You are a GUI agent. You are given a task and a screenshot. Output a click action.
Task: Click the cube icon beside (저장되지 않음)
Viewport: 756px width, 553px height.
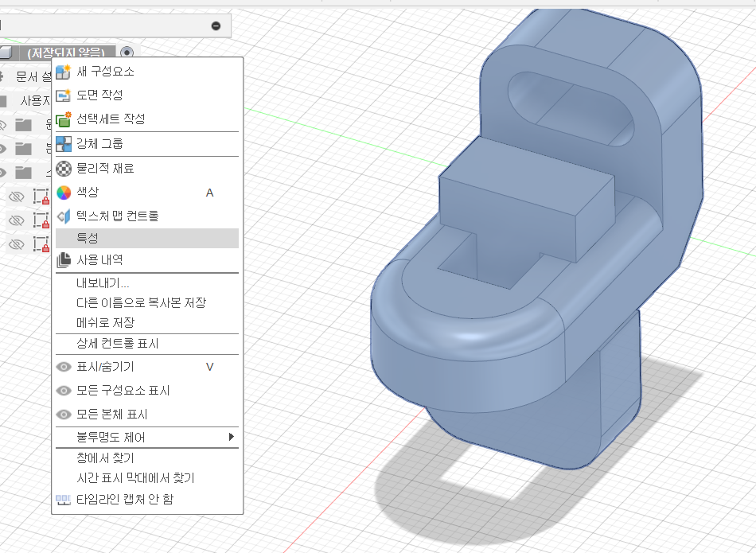coord(5,52)
